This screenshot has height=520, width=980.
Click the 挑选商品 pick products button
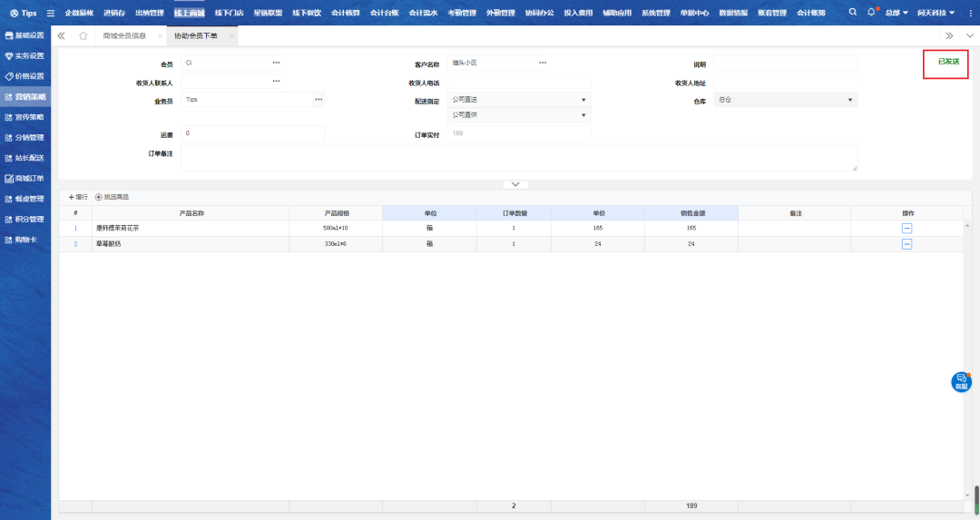(113, 197)
